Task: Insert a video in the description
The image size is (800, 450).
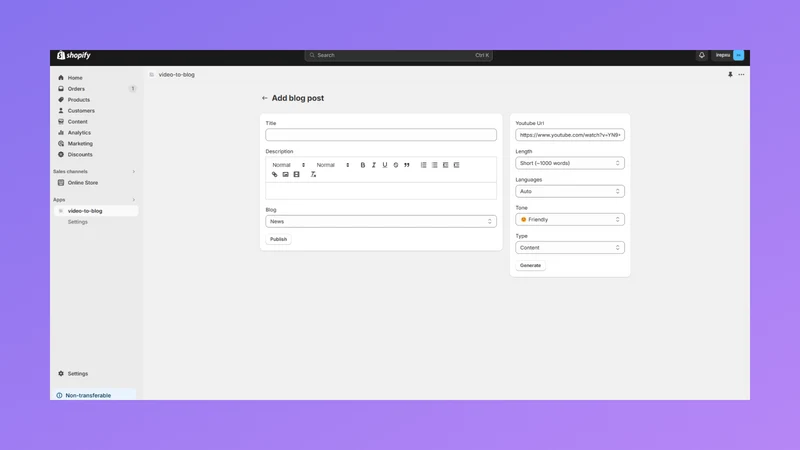Action: coord(296,174)
